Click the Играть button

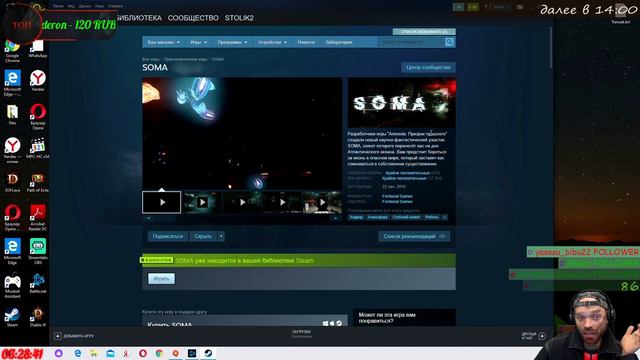coord(161,278)
